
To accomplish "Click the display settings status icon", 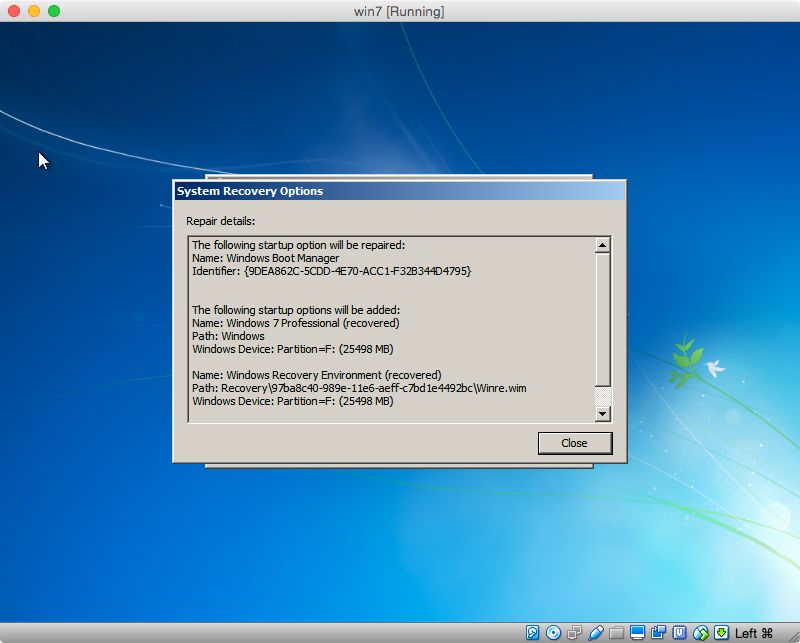I will pyautogui.click(x=637, y=632).
